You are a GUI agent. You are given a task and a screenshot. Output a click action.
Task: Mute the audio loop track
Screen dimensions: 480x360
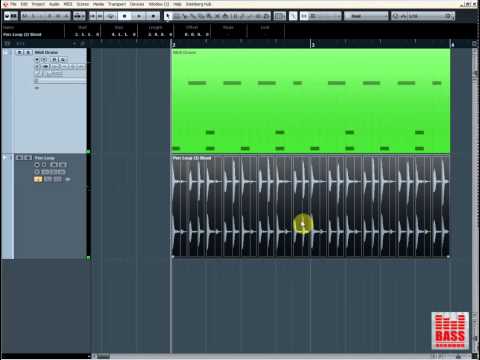coord(20,158)
